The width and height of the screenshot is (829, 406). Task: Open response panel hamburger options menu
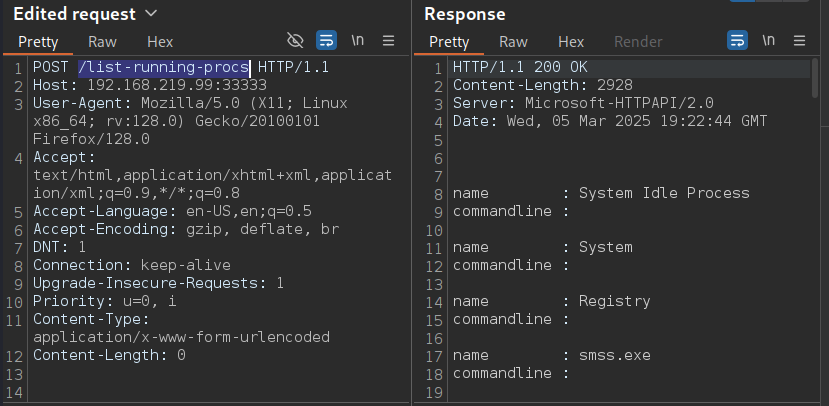click(800, 41)
